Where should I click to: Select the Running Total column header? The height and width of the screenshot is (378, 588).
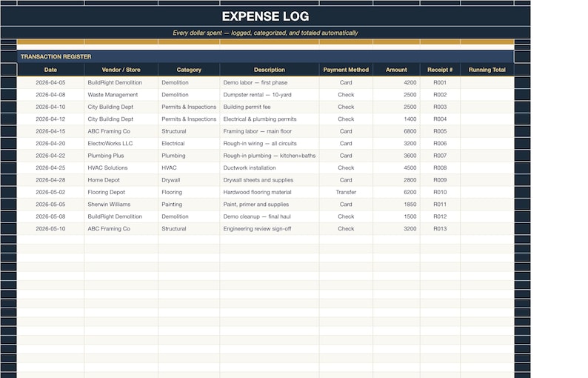click(487, 70)
